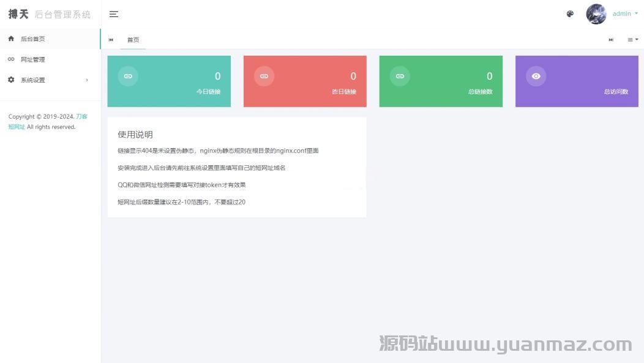Click the link icon in 今日链接 card
The width and height of the screenshot is (644, 363).
tap(128, 76)
